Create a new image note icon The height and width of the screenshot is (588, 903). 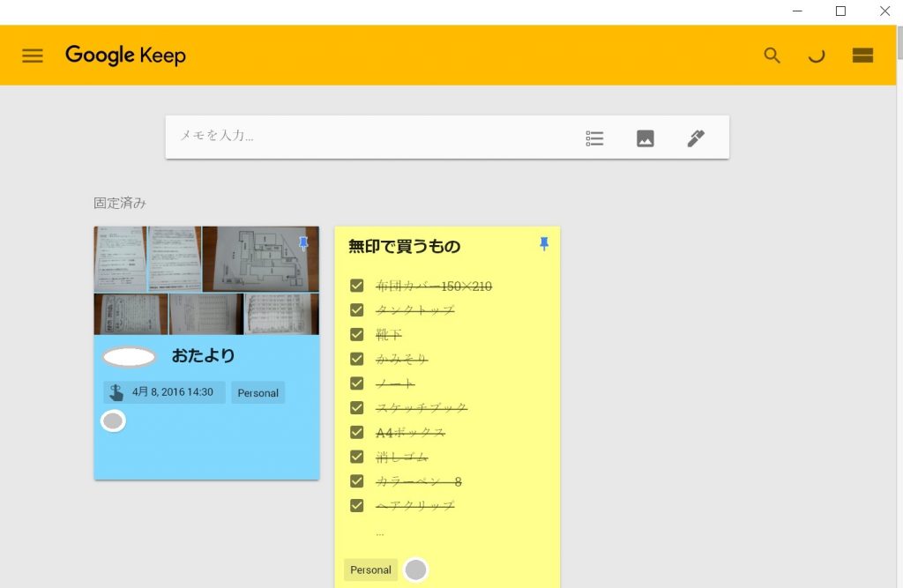point(646,138)
